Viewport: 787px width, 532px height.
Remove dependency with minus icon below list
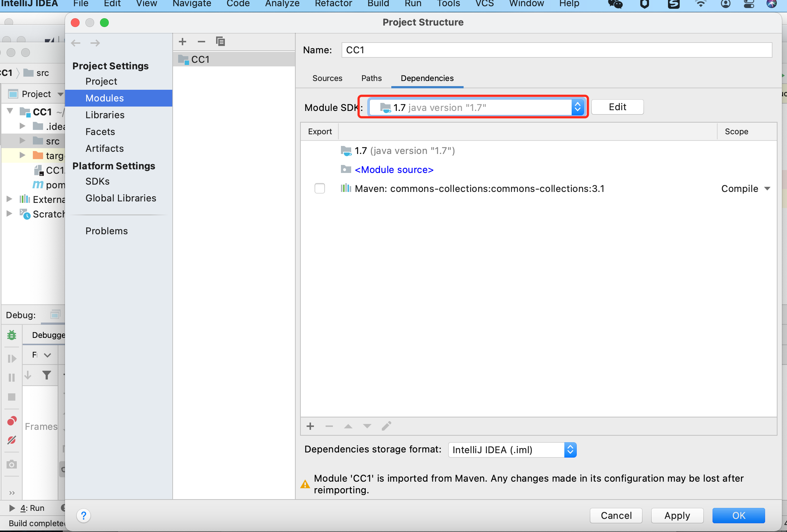329,426
